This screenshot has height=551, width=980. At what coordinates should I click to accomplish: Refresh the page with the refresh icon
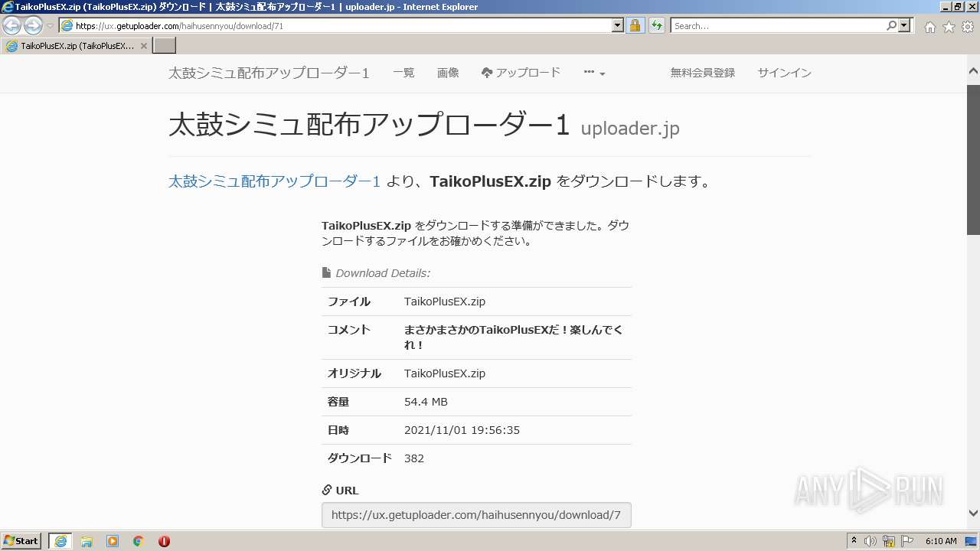[656, 26]
